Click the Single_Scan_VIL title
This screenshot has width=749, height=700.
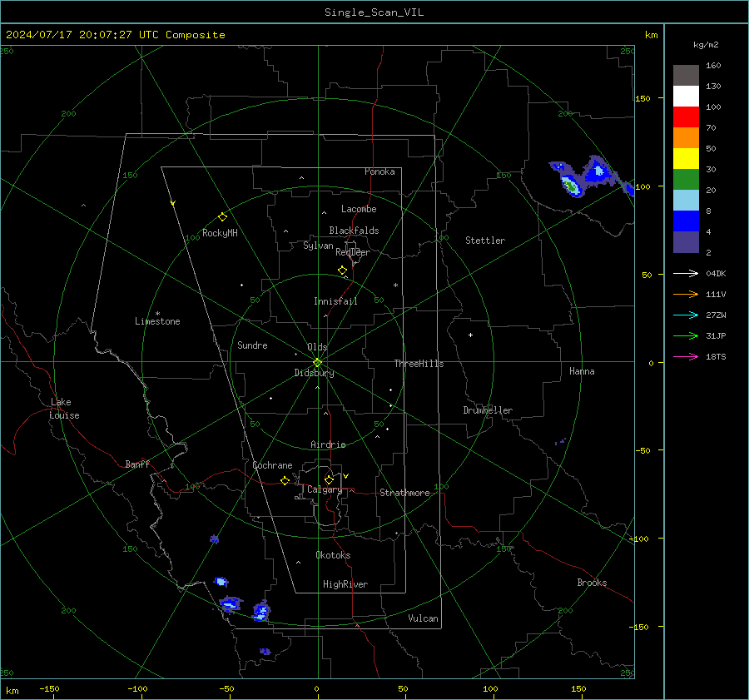tap(374, 12)
